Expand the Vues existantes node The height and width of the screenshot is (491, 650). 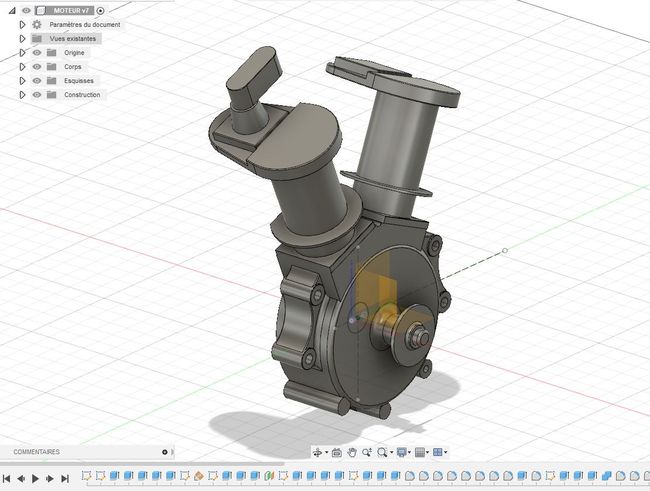point(22,39)
